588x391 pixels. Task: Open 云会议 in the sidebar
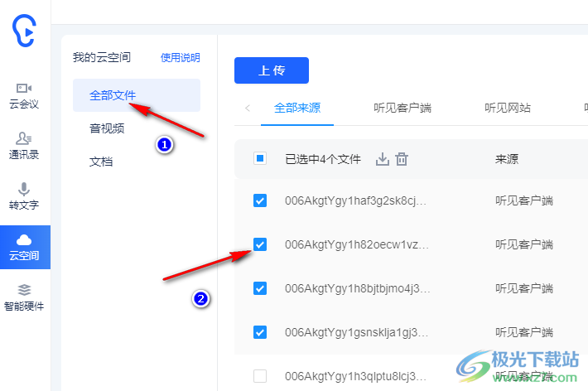click(25, 95)
